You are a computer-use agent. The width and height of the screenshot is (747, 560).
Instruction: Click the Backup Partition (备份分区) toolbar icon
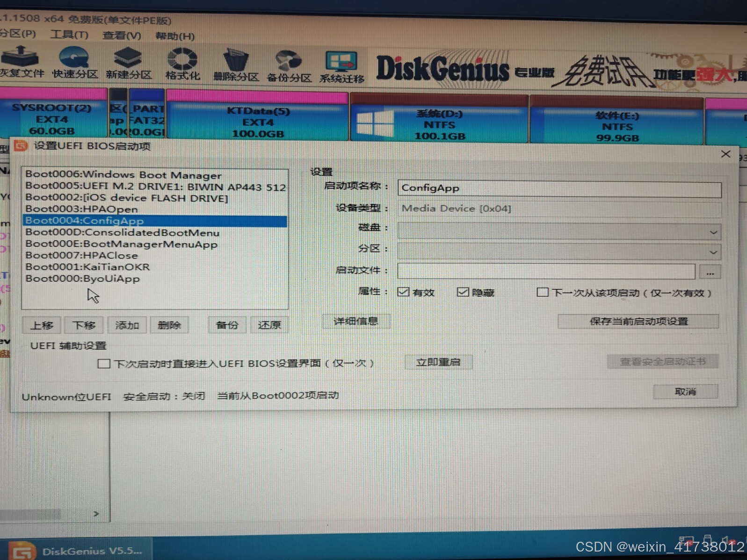289,66
